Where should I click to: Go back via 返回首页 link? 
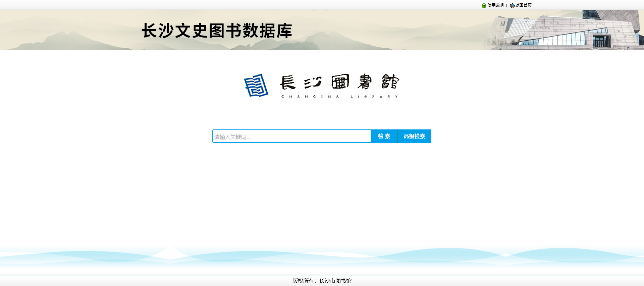click(x=524, y=5)
